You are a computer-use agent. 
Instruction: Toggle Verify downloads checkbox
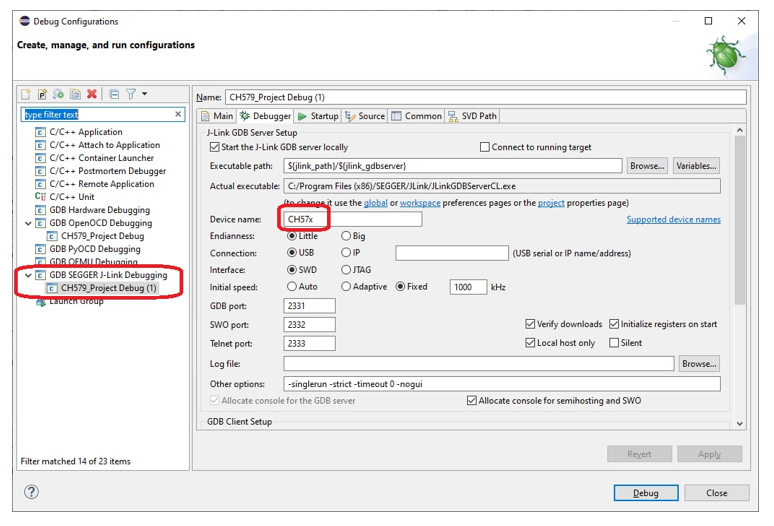(x=530, y=324)
